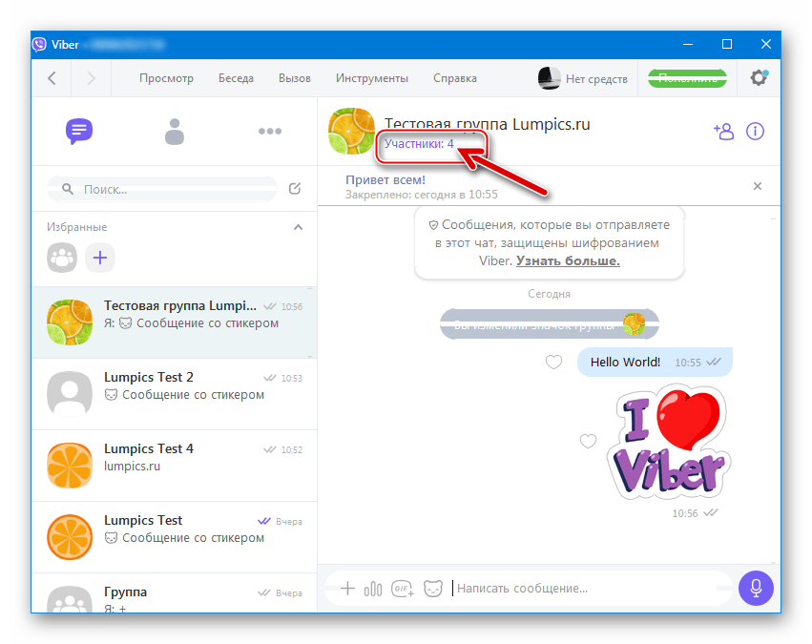Click the voice message microphone button
Image resolution: width=812 pixels, height=644 pixels.
click(x=756, y=588)
